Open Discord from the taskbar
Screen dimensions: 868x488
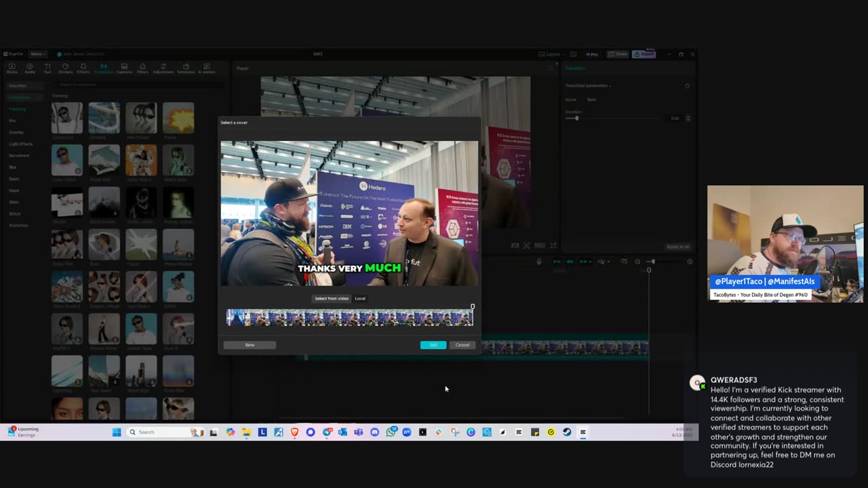tap(374, 432)
